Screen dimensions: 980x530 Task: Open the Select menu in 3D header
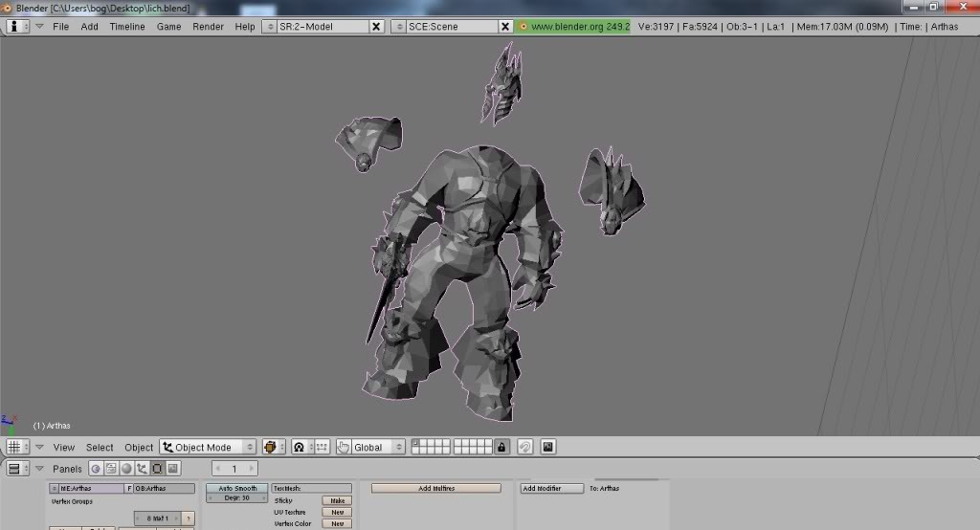(x=100, y=448)
